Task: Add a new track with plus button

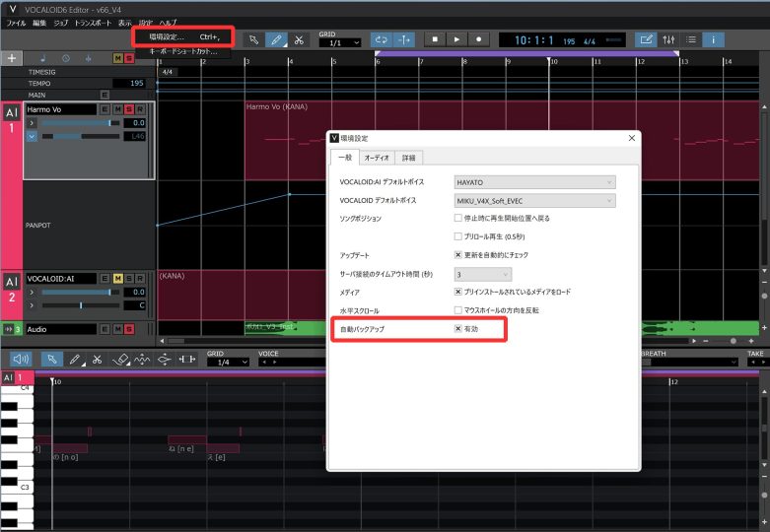Action: coord(11,58)
